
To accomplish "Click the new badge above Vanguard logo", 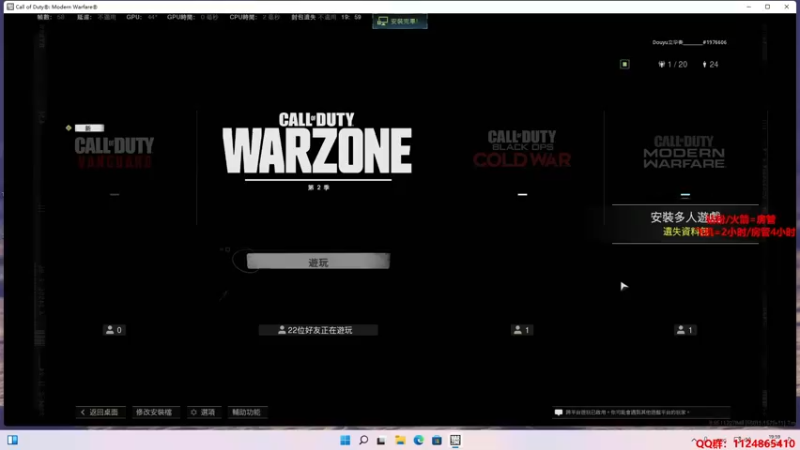I will tap(89, 128).
